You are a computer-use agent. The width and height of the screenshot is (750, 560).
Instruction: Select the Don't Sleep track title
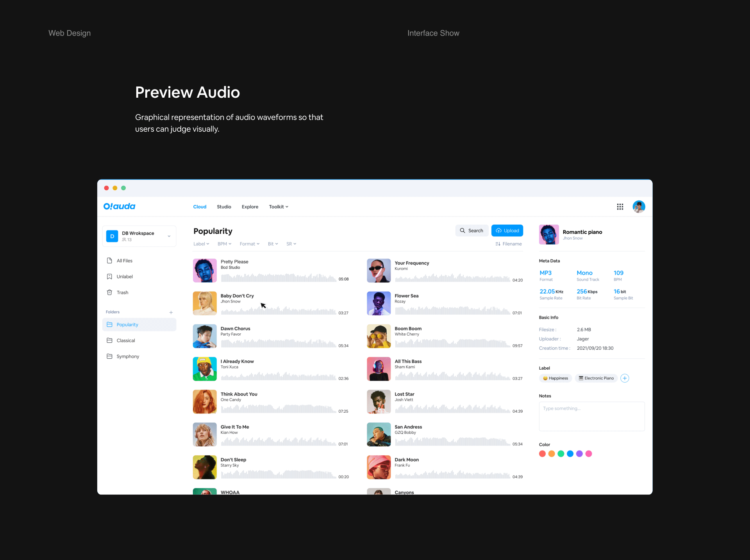233,460
